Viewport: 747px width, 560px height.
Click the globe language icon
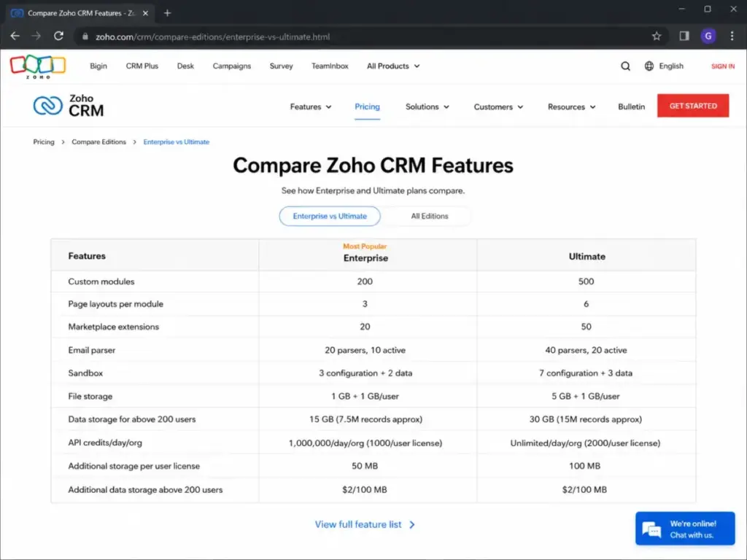click(649, 66)
